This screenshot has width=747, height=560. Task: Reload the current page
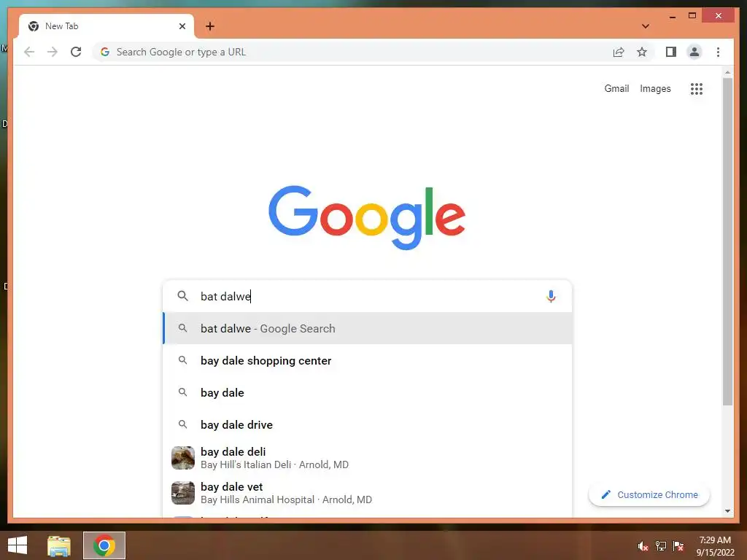click(x=76, y=52)
